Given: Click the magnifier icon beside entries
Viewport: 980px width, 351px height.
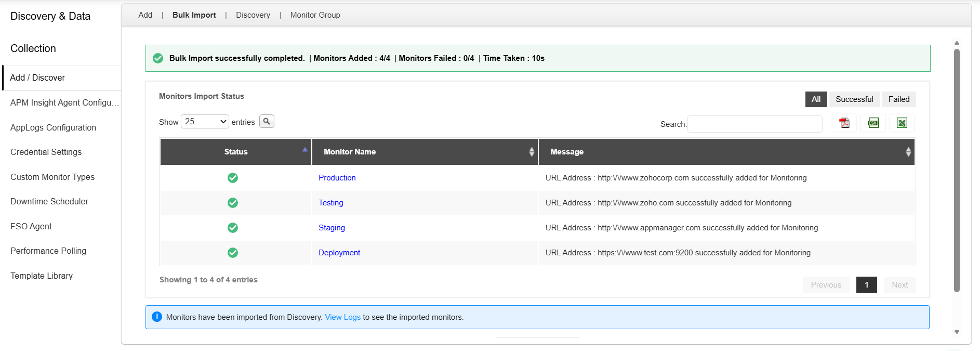Looking at the screenshot, I should (267, 121).
